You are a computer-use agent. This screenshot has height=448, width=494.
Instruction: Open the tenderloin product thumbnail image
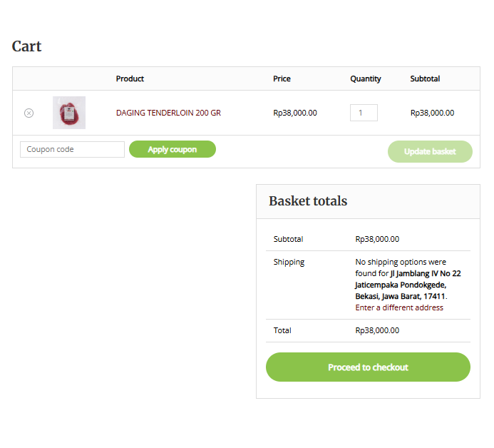tap(69, 113)
